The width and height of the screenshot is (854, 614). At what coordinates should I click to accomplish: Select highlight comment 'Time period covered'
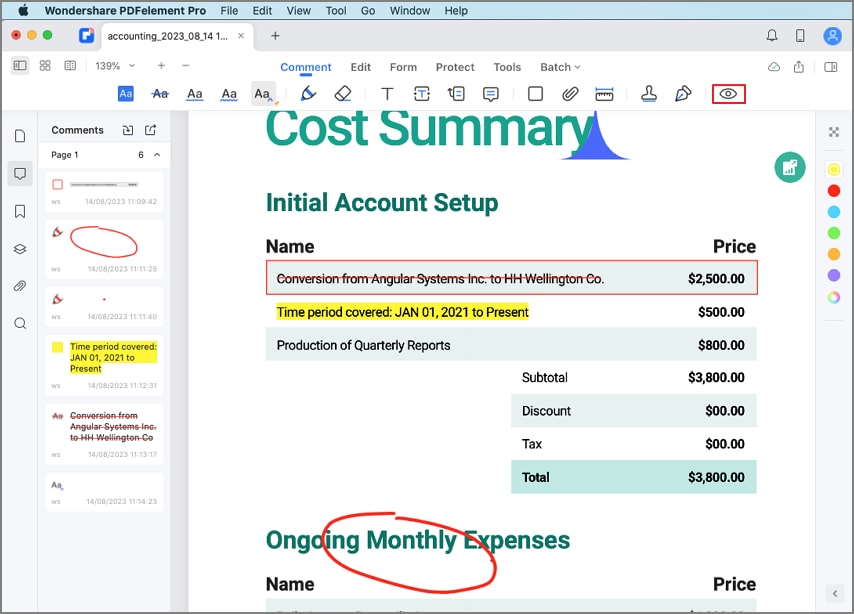coord(104,365)
